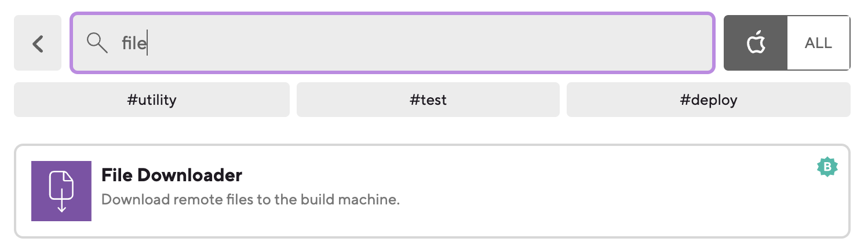Click the green Bitrise verified badge
This screenshot has width=868, height=249.
tap(827, 167)
